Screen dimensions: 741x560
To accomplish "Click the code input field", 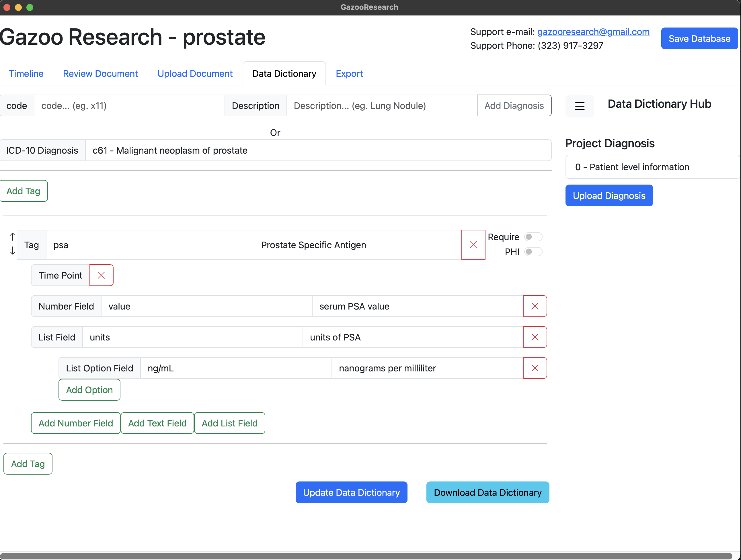I will 129,106.
